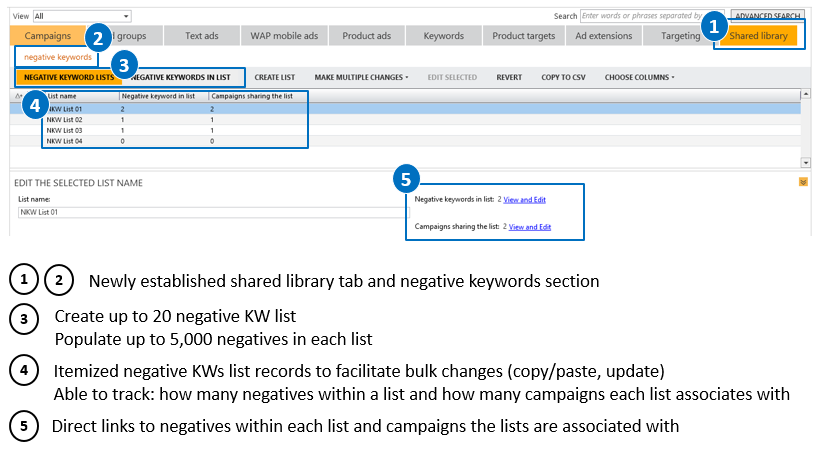The width and height of the screenshot is (817, 450).
Task: Click the list scrollbar up arrow
Action: (806, 96)
